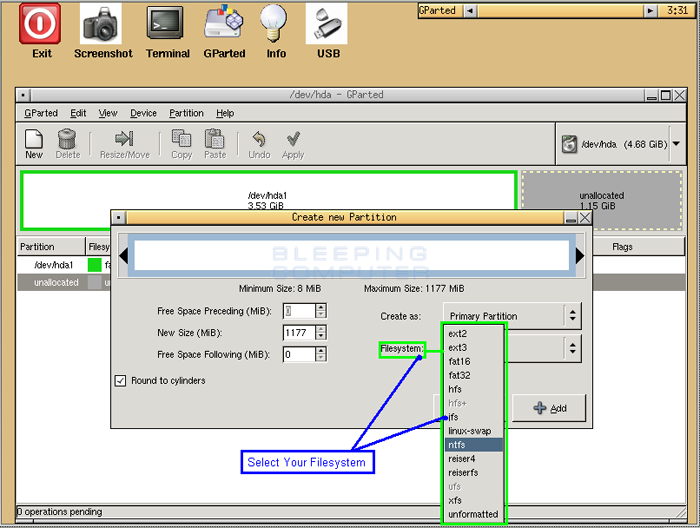
Task: Open the View menu
Action: [x=108, y=113]
